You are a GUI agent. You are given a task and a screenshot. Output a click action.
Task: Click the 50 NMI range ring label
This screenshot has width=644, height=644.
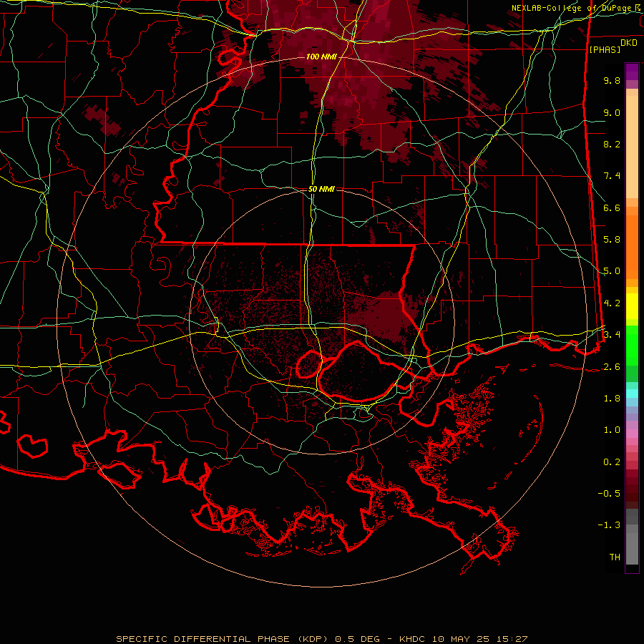(321, 189)
